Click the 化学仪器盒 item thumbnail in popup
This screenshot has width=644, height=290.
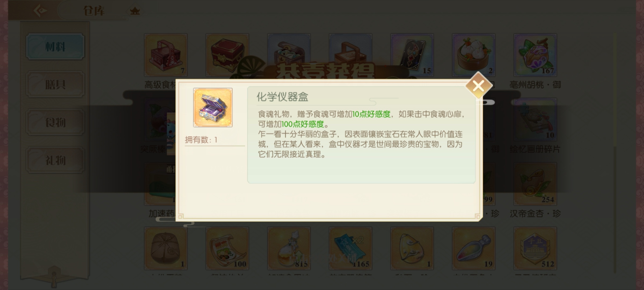pos(213,107)
